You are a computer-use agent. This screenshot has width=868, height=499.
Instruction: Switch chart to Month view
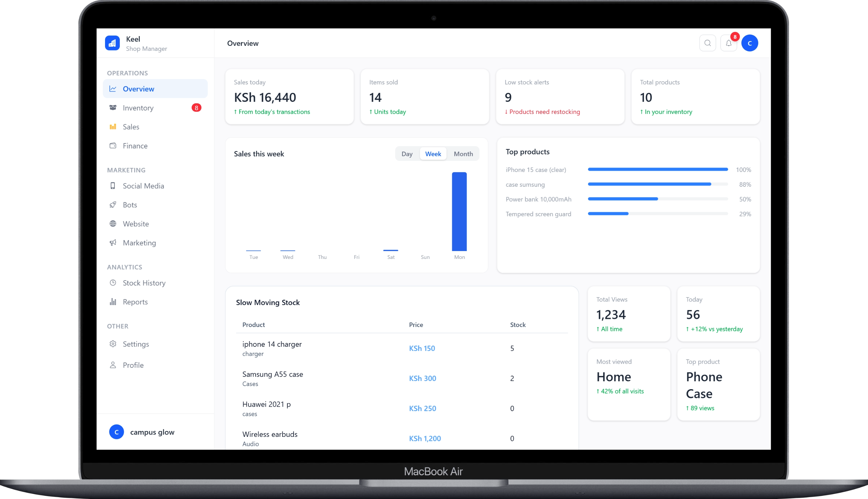point(463,154)
